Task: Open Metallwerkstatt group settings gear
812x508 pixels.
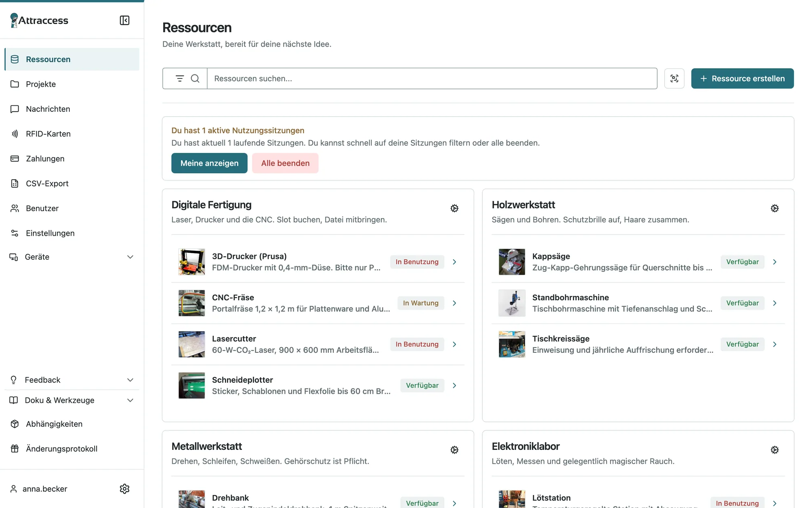Action: pos(454,450)
